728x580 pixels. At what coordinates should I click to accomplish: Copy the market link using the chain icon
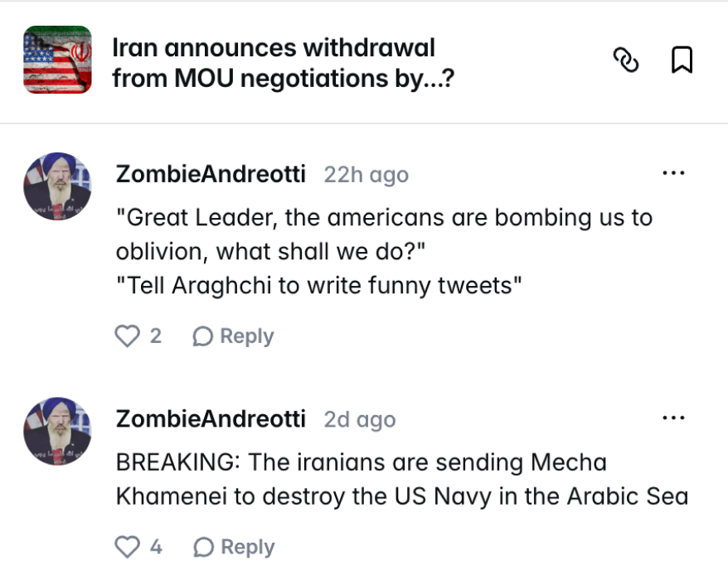click(626, 60)
